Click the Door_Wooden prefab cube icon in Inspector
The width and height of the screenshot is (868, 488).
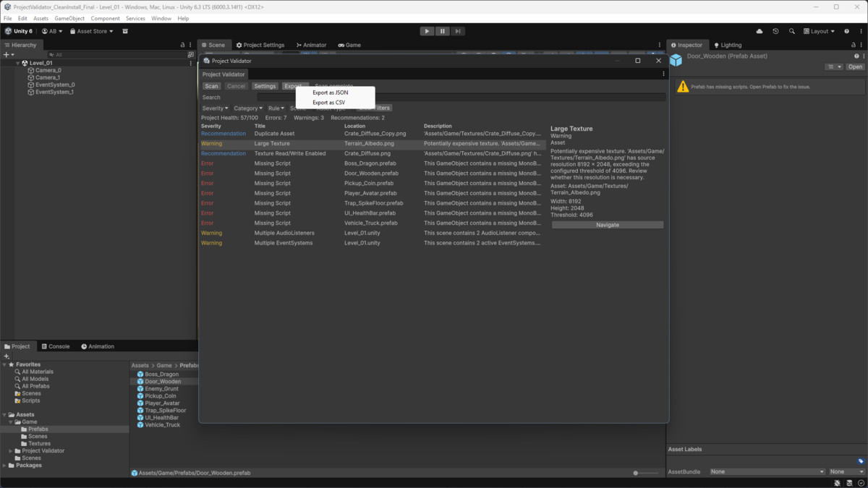[676, 61]
